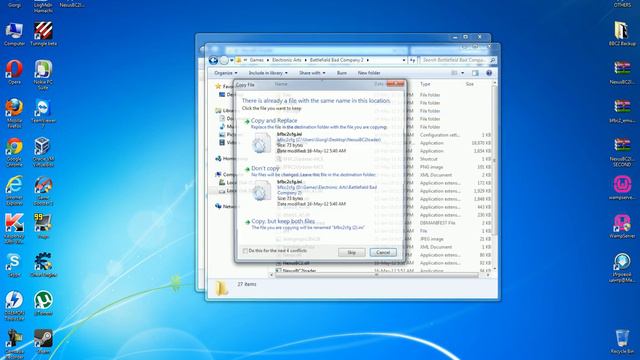Open the DAEMON Tools Lite shortcut

pyautogui.click(x=14, y=306)
